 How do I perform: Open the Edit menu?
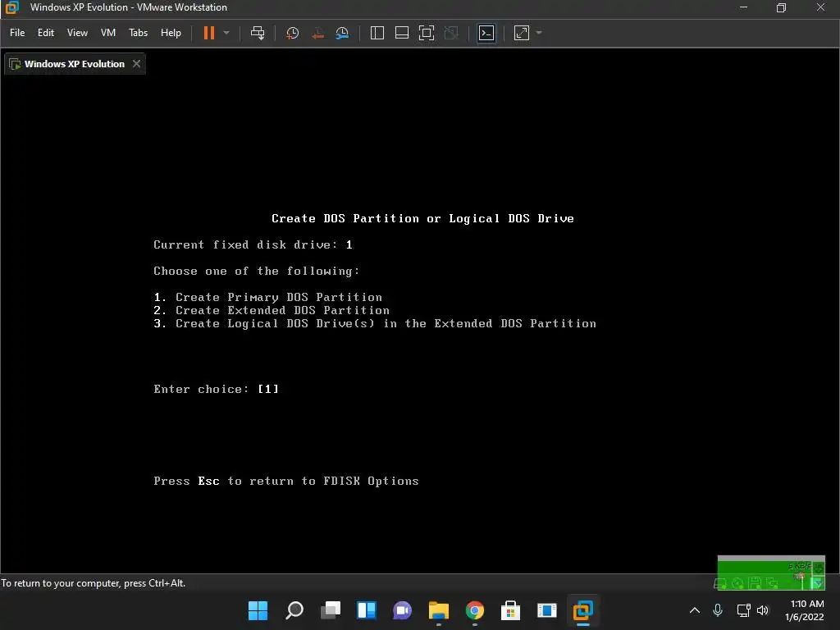click(46, 33)
